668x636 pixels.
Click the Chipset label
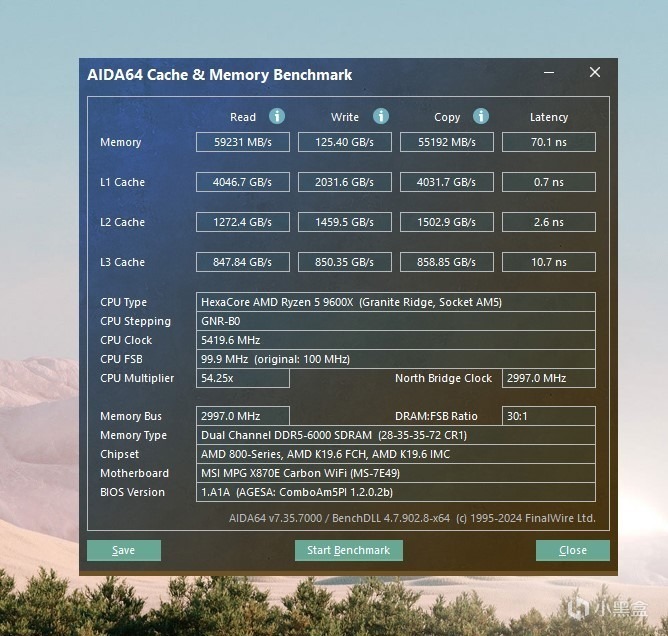119,455
